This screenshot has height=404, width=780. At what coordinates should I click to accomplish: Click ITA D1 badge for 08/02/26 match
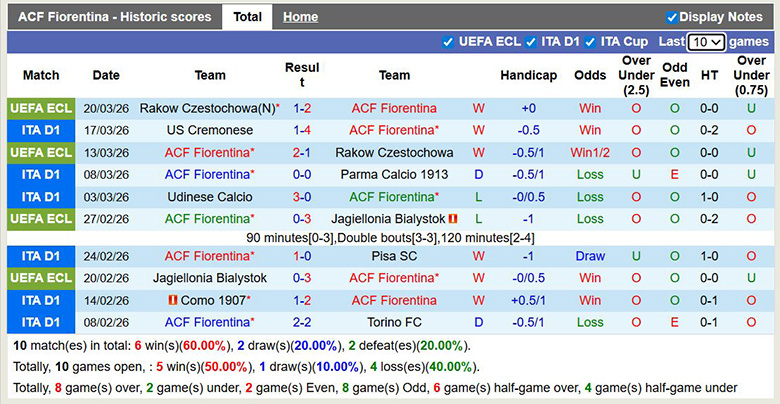point(41,322)
